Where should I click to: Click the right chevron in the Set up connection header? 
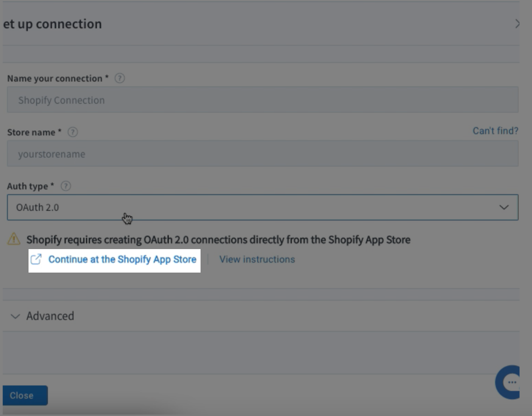tap(517, 23)
